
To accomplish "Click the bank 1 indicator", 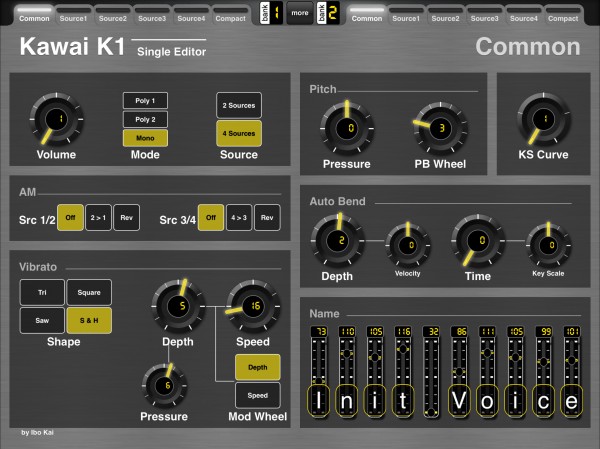I will (x=271, y=13).
